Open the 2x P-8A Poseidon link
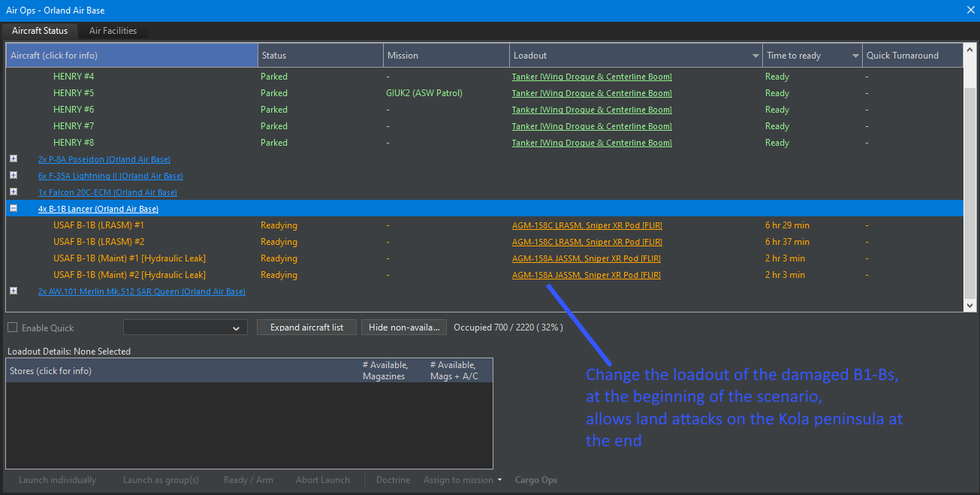This screenshot has height=495, width=980. click(104, 159)
